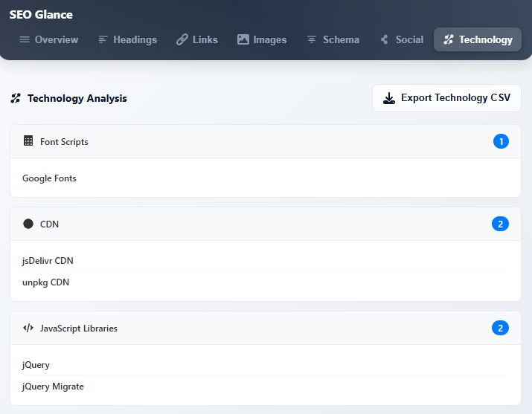
Task: Open the Overview tab
Action: (48, 39)
